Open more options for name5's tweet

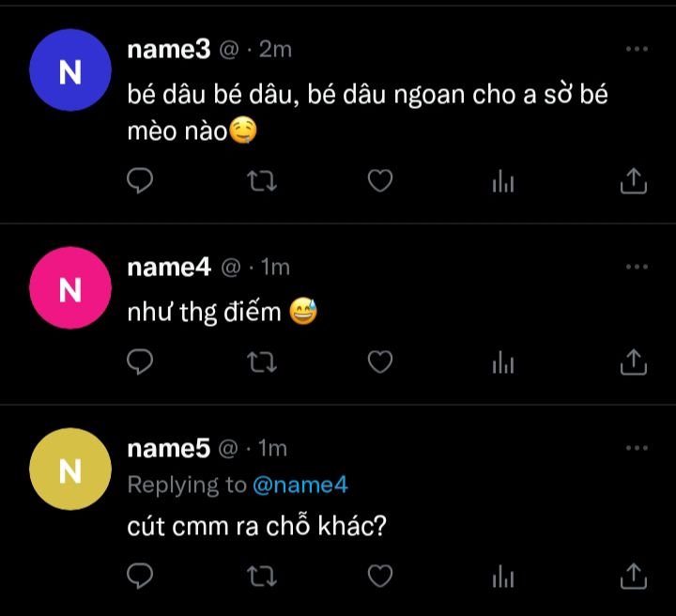pyautogui.click(x=637, y=448)
